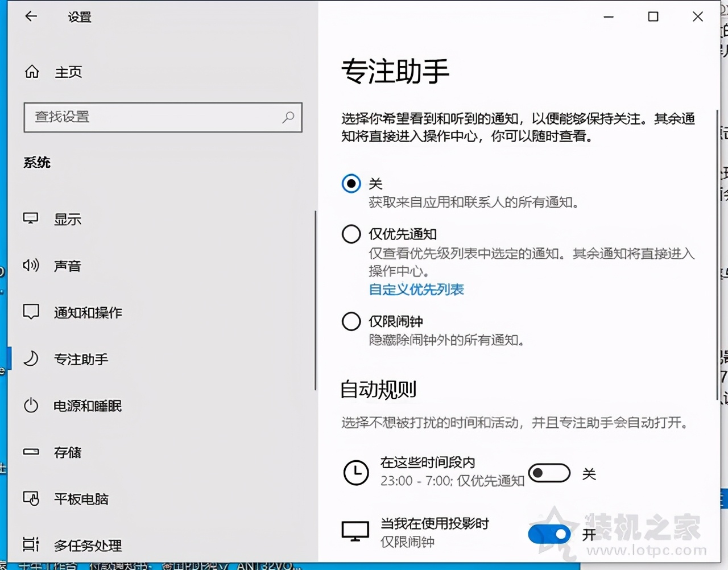Click the 系统 section heading
Screen dimensions: 728x570
point(37,163)
